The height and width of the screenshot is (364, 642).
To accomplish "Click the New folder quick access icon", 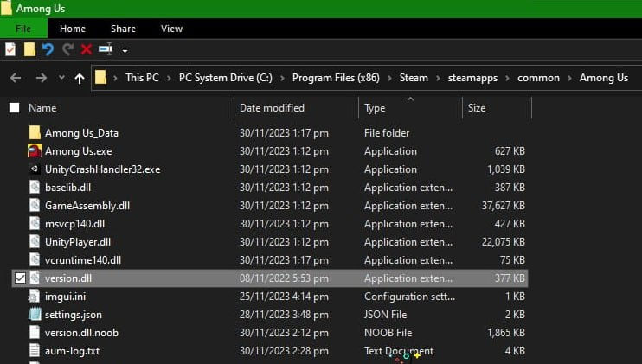I will 29,49.
